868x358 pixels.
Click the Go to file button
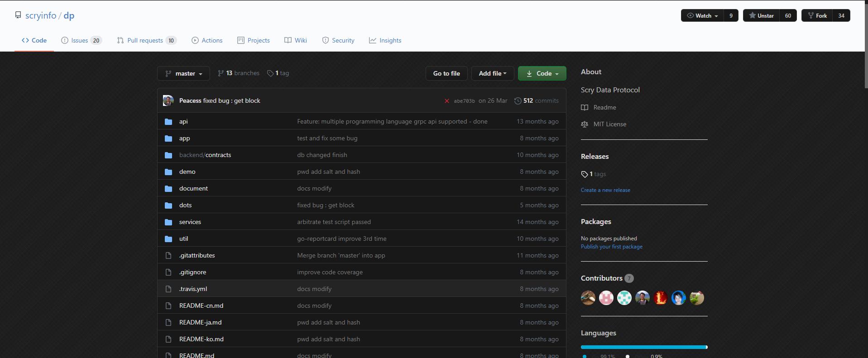point(446,73)
